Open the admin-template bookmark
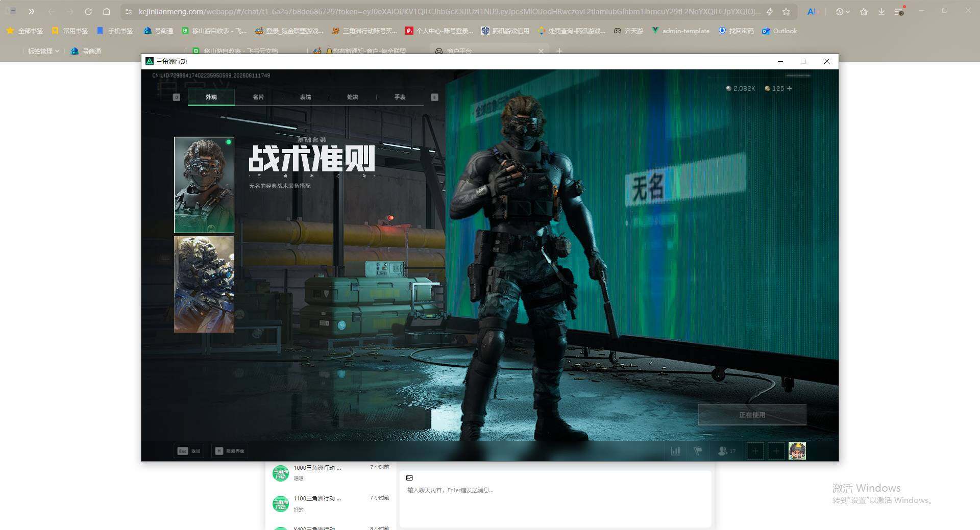 (x=681, y=31)
